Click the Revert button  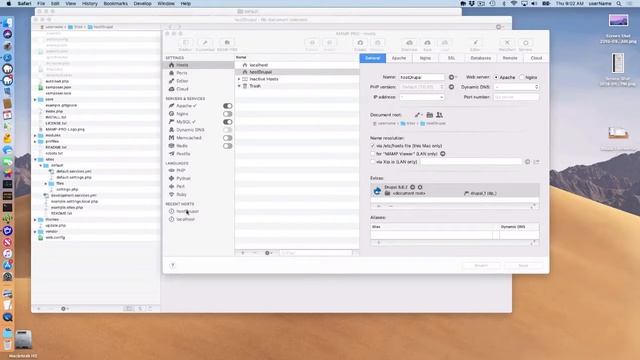[x=481, y=266]
